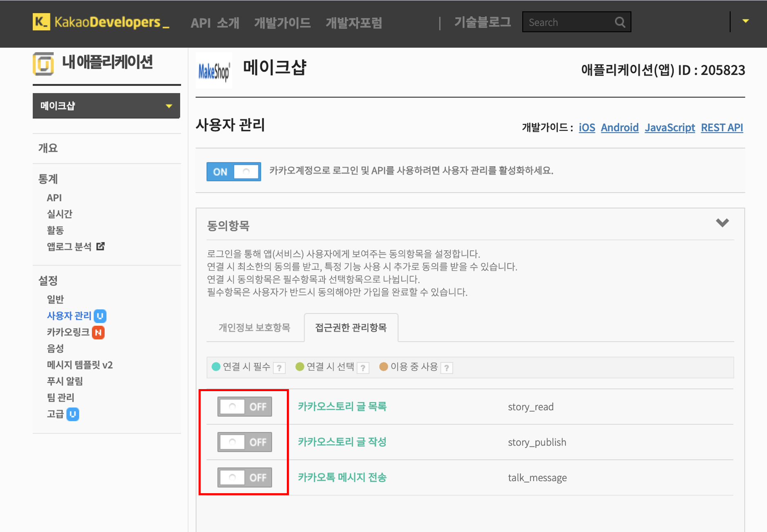
Task: Open 통계 API in sidebar
Action: point(54,198)
